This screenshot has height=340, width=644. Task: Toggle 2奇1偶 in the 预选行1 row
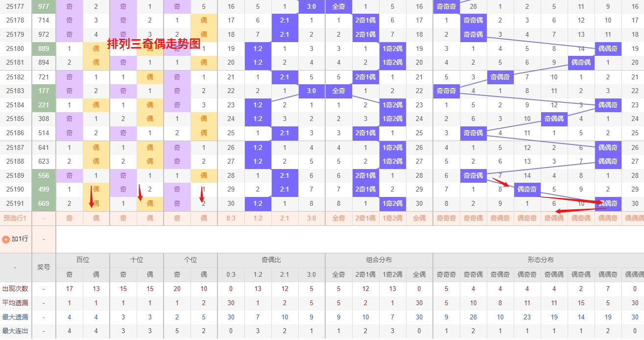tap(365, 219)
